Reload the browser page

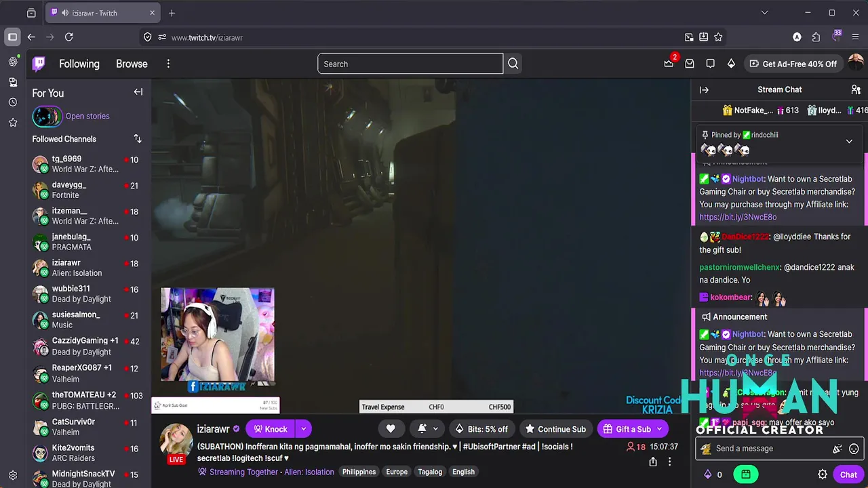(69, 37)
